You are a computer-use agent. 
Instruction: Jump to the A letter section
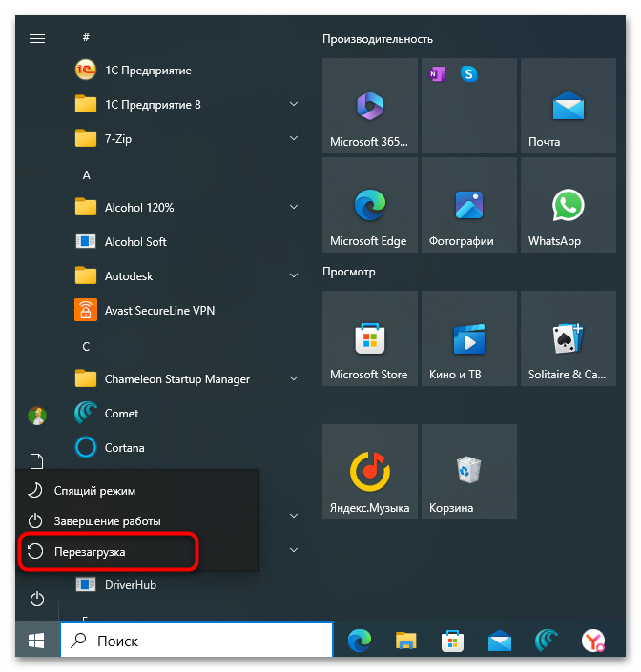(86, 174)
